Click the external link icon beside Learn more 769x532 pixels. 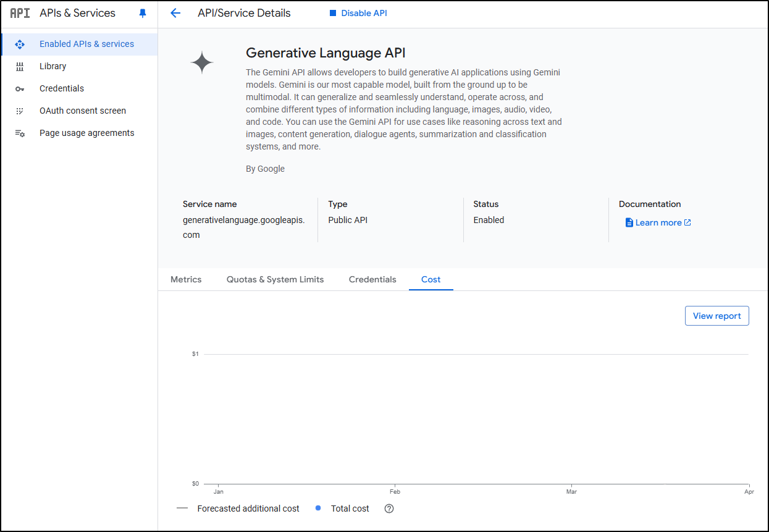point(687,222)
